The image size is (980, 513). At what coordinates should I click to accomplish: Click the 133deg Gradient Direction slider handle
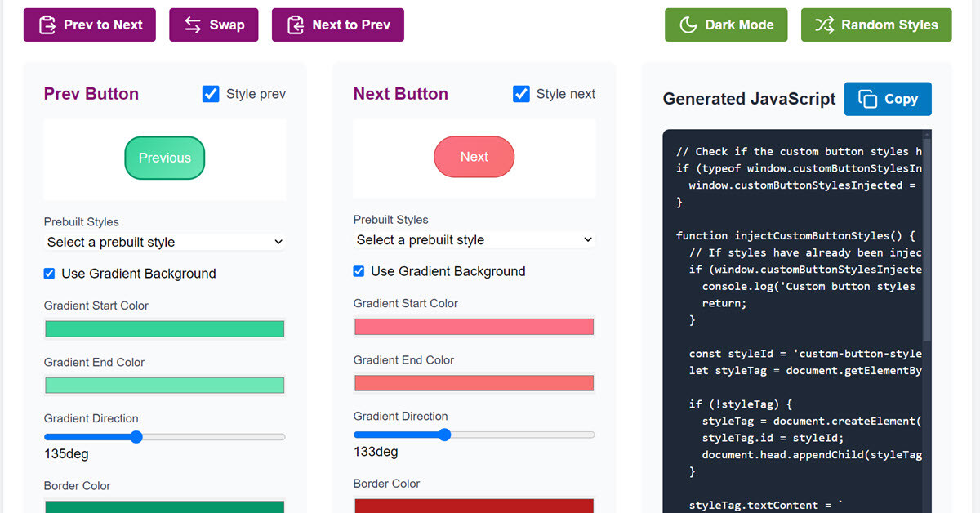(444, 435)
